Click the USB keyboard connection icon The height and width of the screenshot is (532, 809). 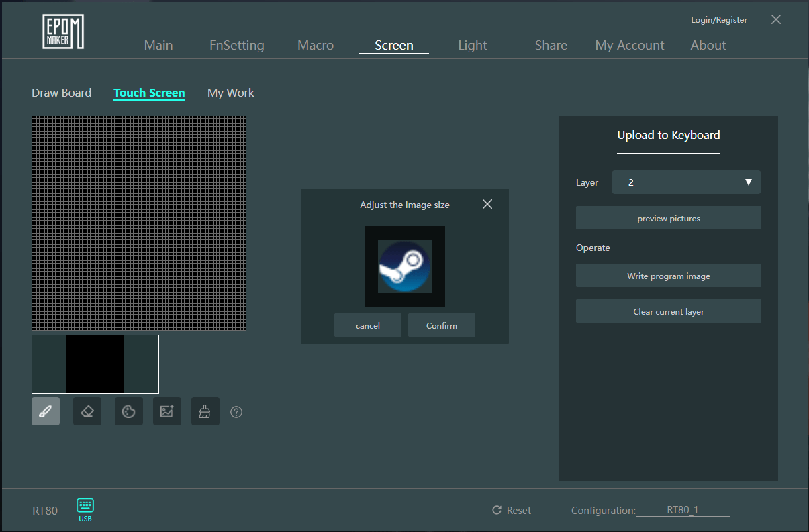click(85, 510)
